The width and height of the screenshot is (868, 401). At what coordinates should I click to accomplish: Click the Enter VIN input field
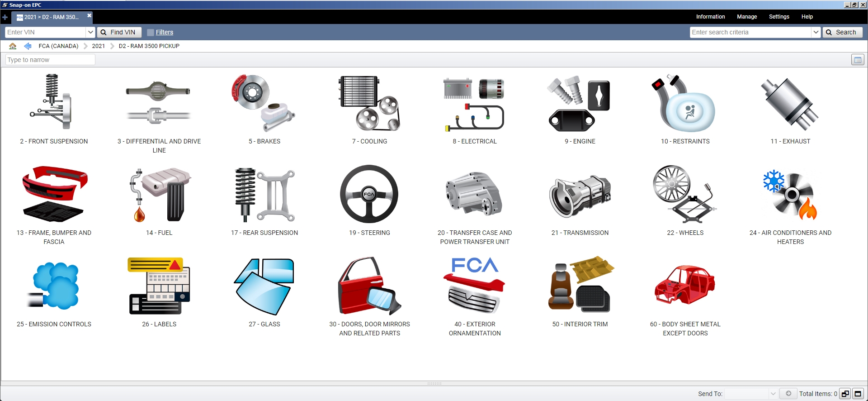[45, 32]
